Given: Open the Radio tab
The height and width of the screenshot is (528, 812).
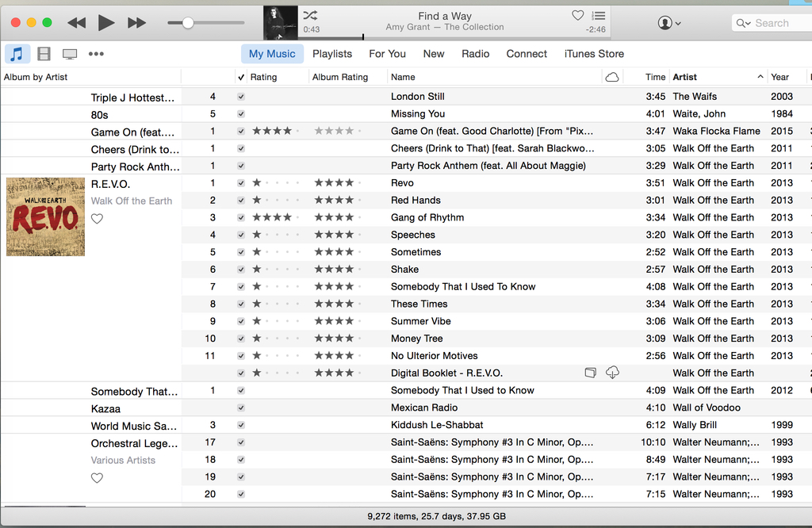Looking at the screenshot, I should click(x=476, y=54).
